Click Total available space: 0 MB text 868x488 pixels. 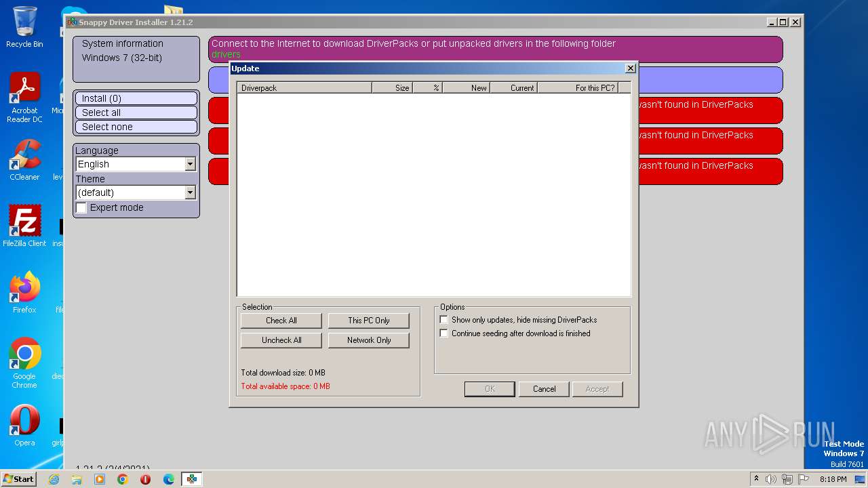(285, 386)
